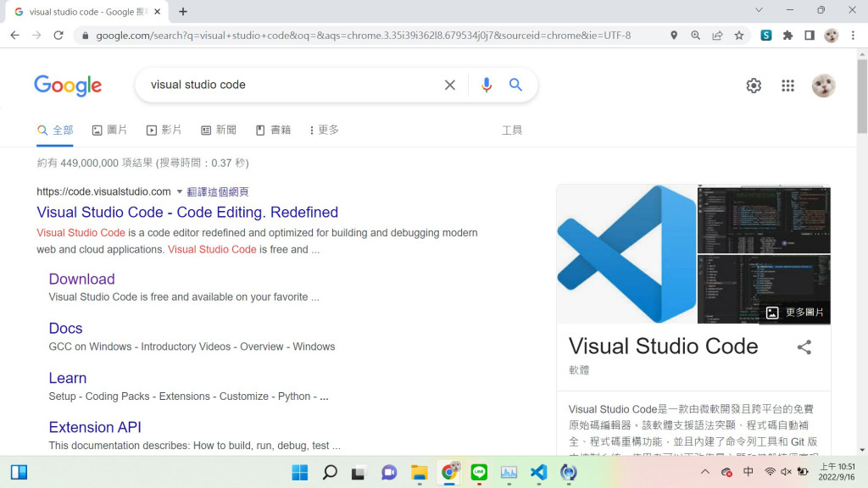
Task: Open the Extension API sitelink
Action: (95, 428)
